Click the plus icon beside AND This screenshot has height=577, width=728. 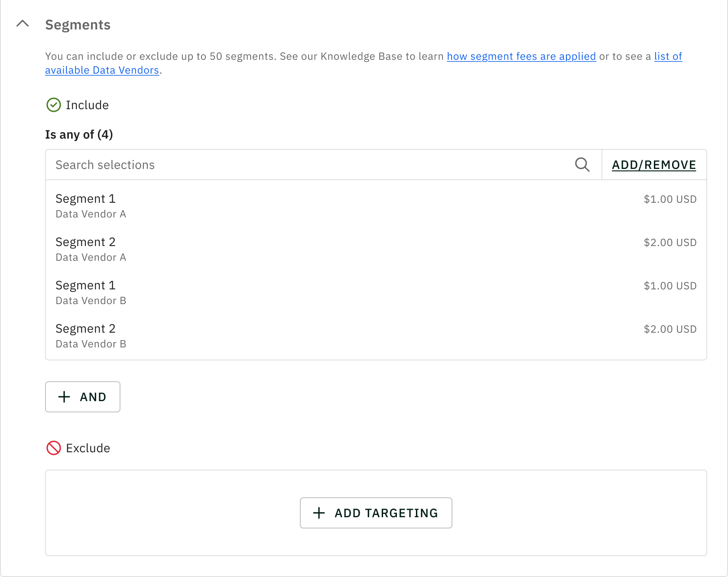pos(64,397)
